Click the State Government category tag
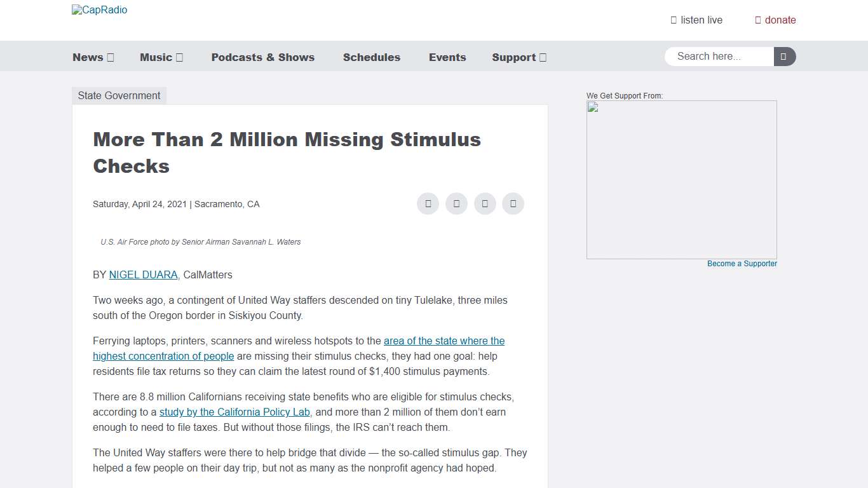Screen dimensions: 868x488 pos(119,95)
